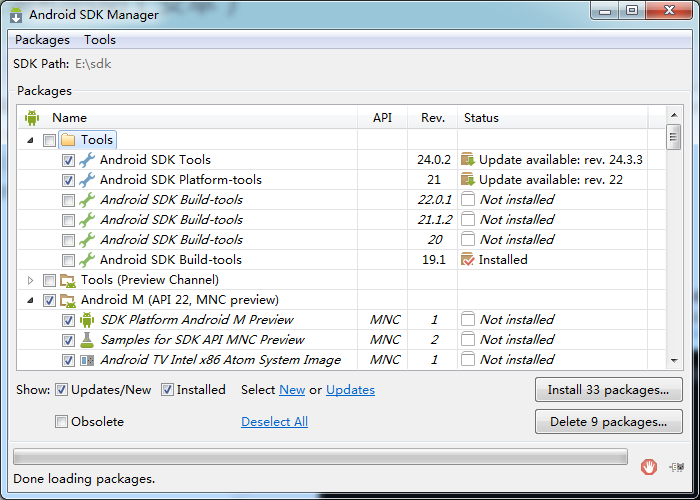Collapse the Android M (API 22) tree arrow
The height and width of the screenshot is (500, 700).
point(30,300)
